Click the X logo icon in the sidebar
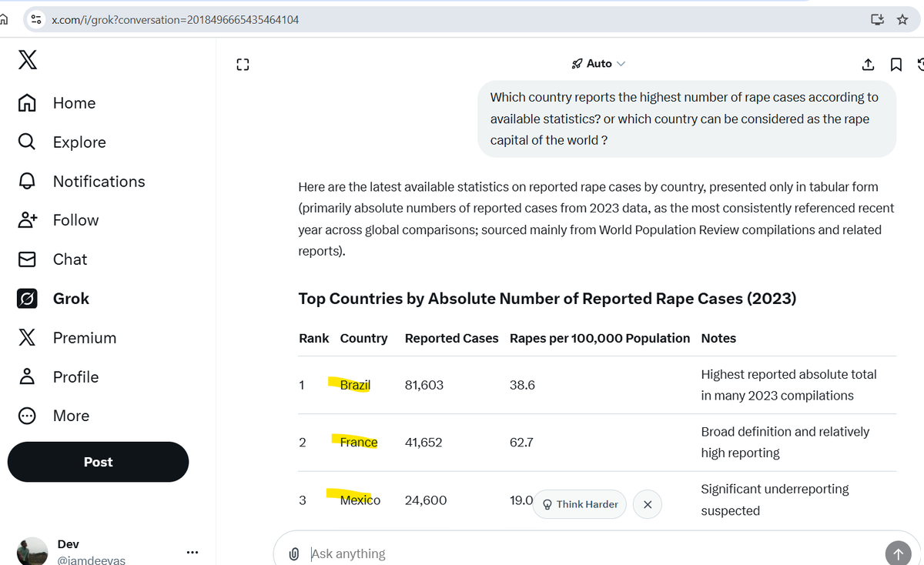 27,60
